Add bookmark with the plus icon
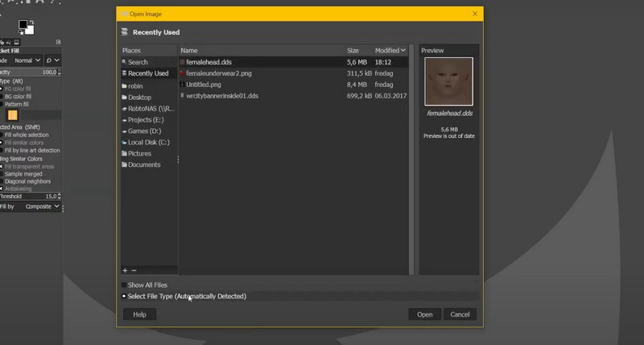This screenshot has height=345, width=644. [x=125, y=270]
